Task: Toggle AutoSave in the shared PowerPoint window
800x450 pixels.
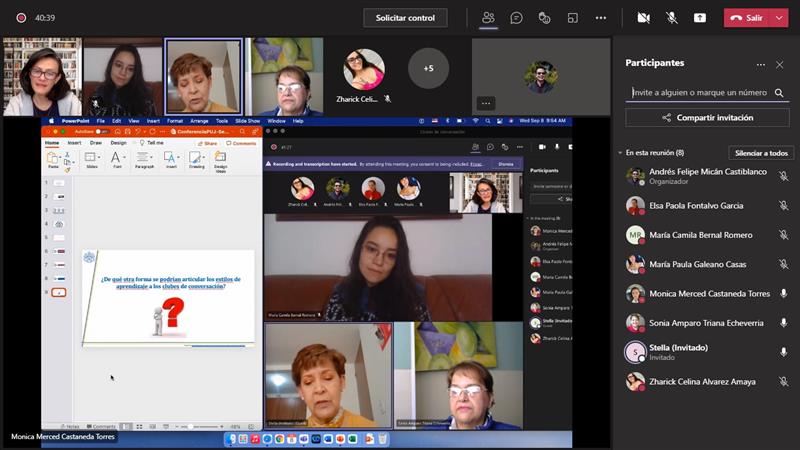Action: coord(102,132)
